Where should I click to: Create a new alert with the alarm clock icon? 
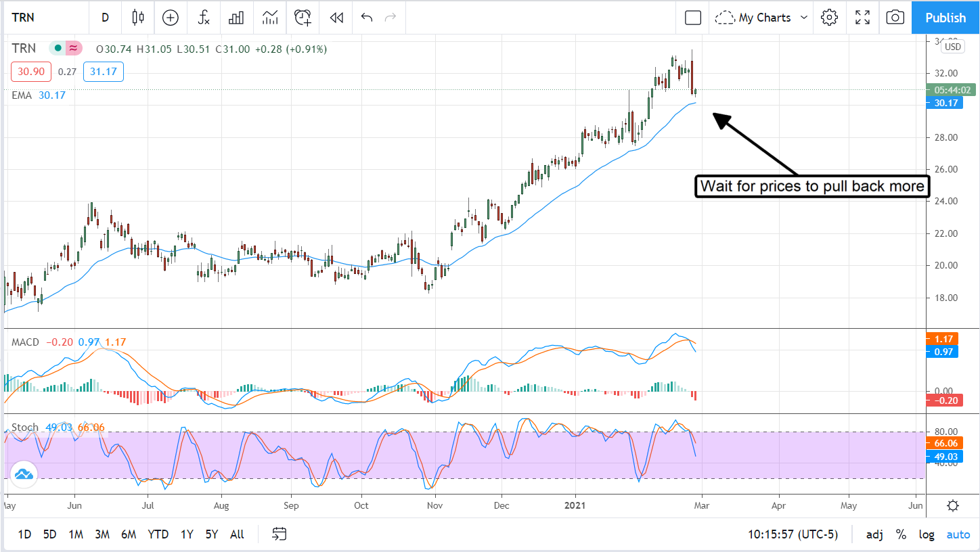click(x=302, y=18)
